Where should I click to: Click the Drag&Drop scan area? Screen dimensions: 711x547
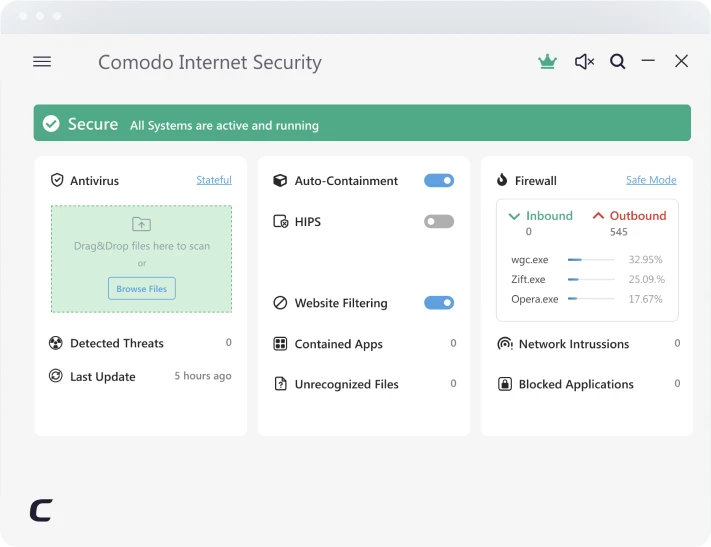[141, 259]
